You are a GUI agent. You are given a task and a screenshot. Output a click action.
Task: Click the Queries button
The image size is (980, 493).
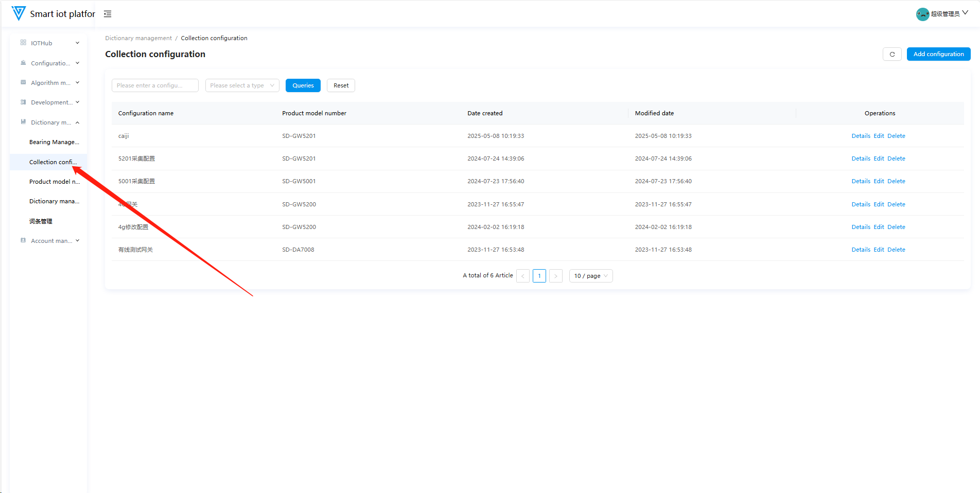(303, 85)
